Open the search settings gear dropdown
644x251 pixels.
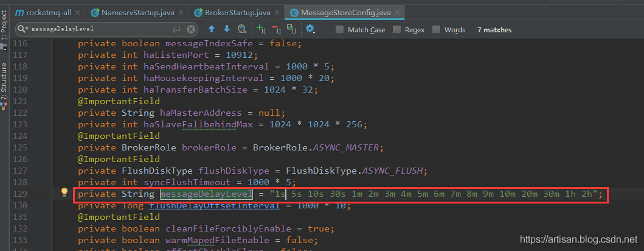(x=310, y=29)
